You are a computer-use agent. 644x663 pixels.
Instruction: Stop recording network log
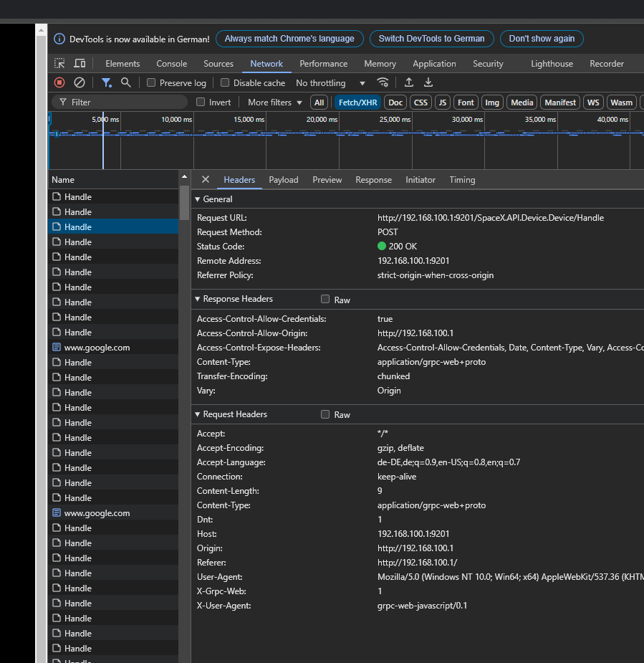[59, 83]
